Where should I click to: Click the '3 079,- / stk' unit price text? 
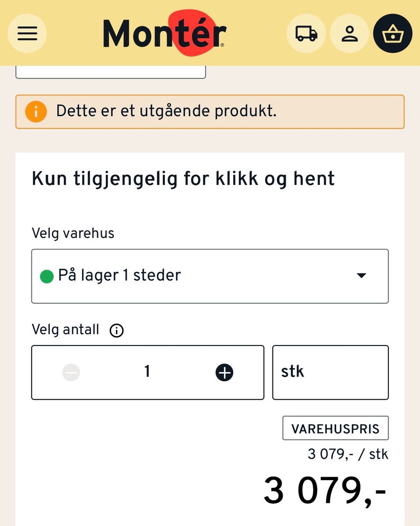click(348, 454)
